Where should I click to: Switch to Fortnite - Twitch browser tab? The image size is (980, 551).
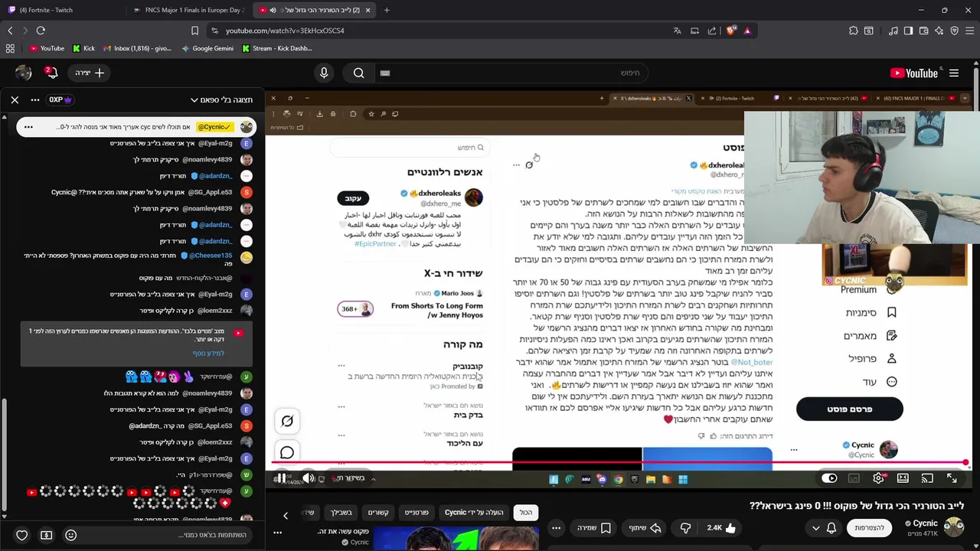[60, 10]
